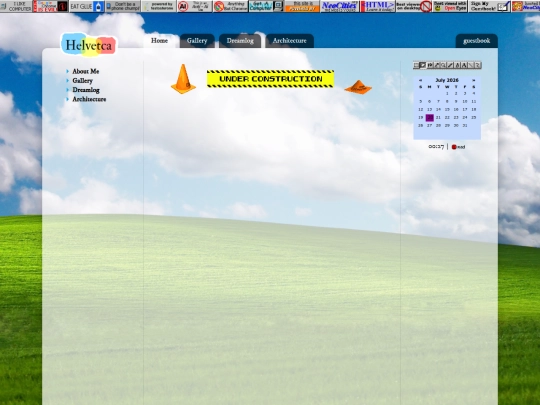Open the guestbook tab
Viewport: 540px width, 405px height.
[477, 41]
